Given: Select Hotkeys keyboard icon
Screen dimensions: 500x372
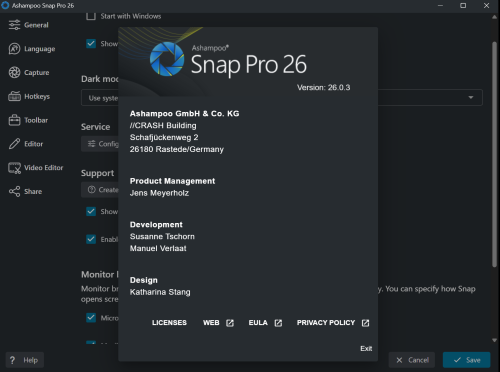Looking at the screenshot, I should click(14, 96).
